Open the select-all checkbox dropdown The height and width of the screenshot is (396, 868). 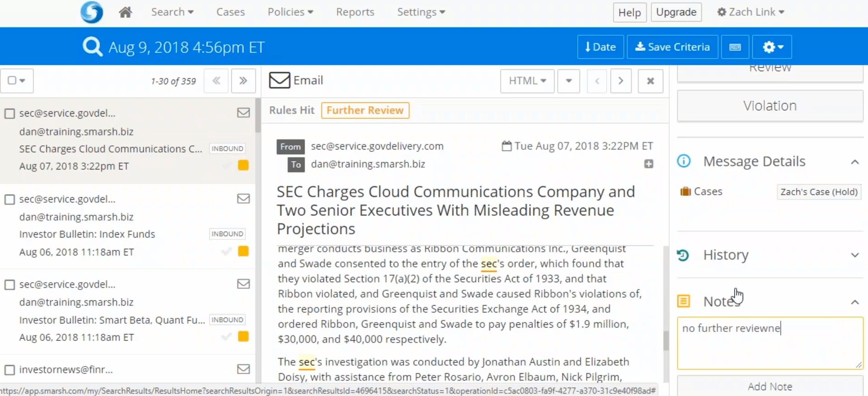(17, 81)
